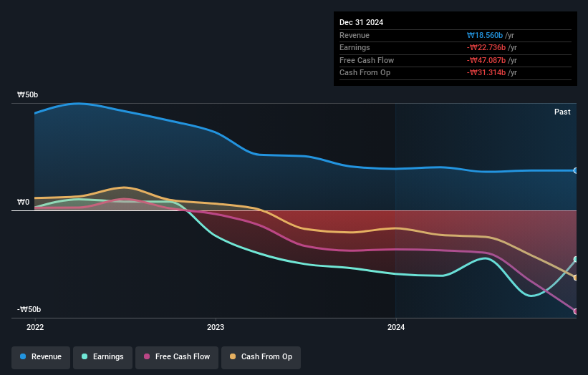Click the -₩47.087b free cash flow value
Screen dimensions: 588x375
pos(486,60)
